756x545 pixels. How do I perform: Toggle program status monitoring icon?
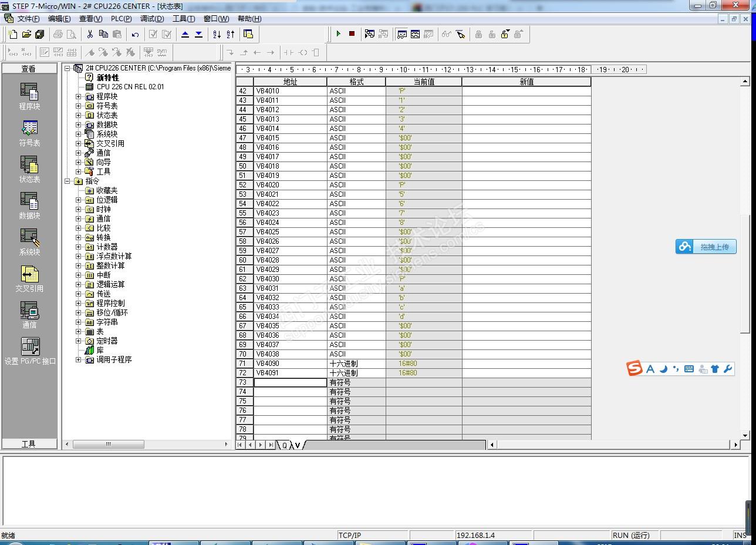(370, 34)
